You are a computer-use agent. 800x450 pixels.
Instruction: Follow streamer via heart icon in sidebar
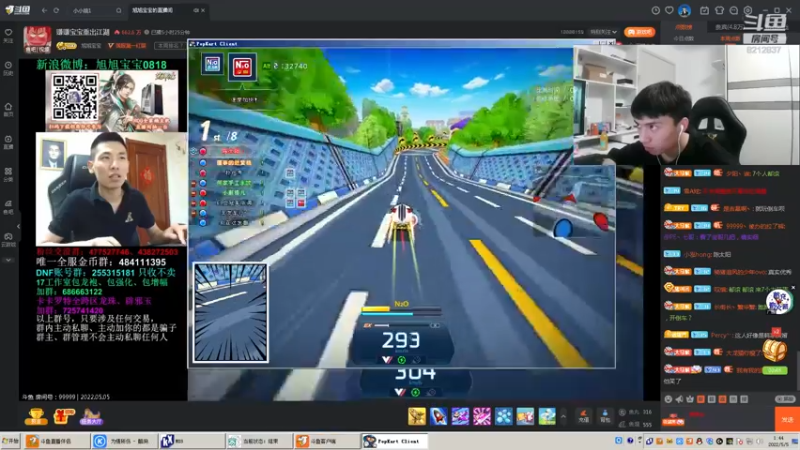click(8, 35)
